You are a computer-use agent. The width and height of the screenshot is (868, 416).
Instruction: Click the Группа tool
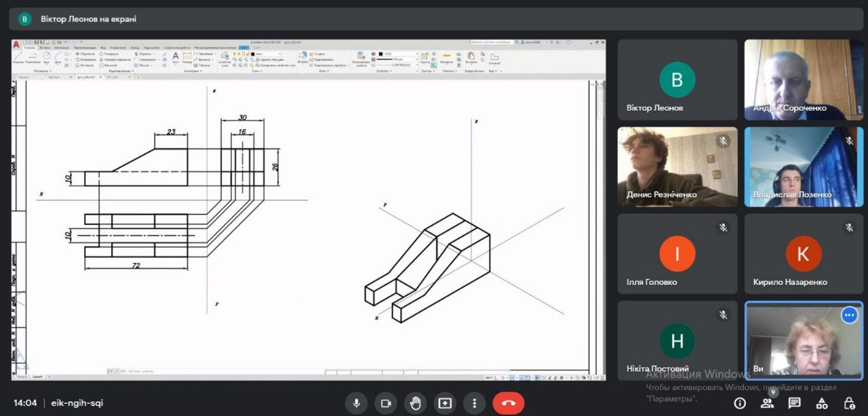[425, 58]
